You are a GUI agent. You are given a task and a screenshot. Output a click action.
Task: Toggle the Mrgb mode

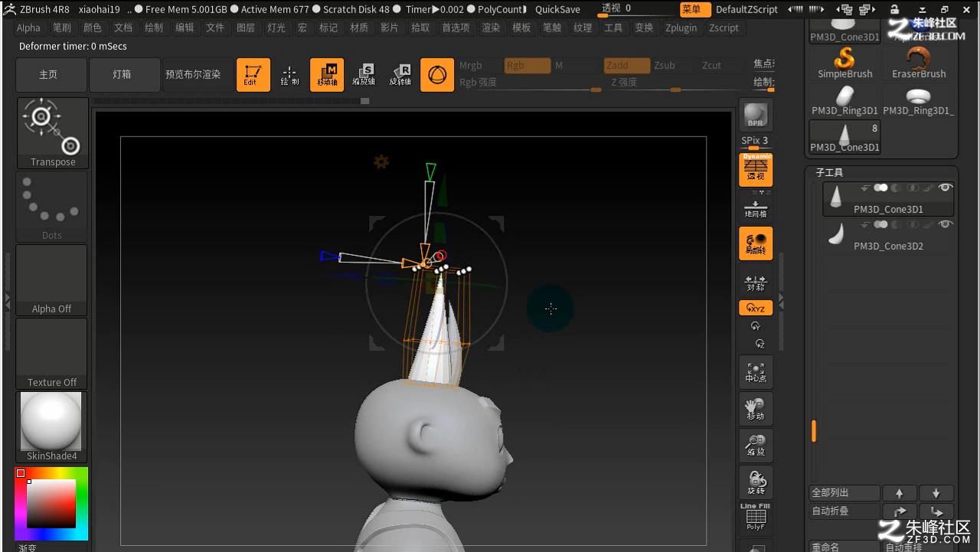(471, 66)
